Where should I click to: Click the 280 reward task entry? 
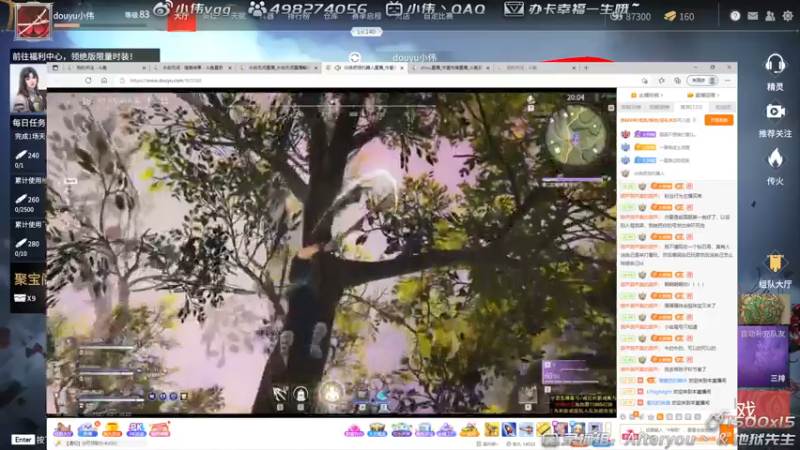point(28,247)
